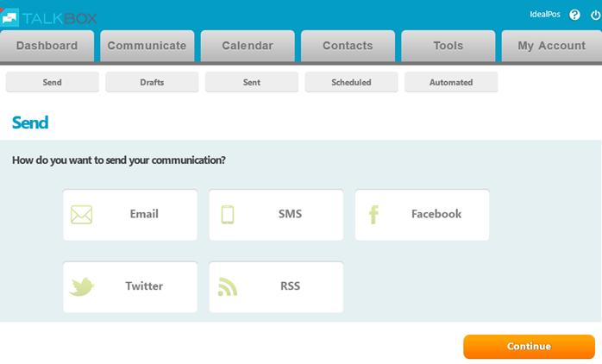
Task: Open the Calendar tab
Action: 248,46
